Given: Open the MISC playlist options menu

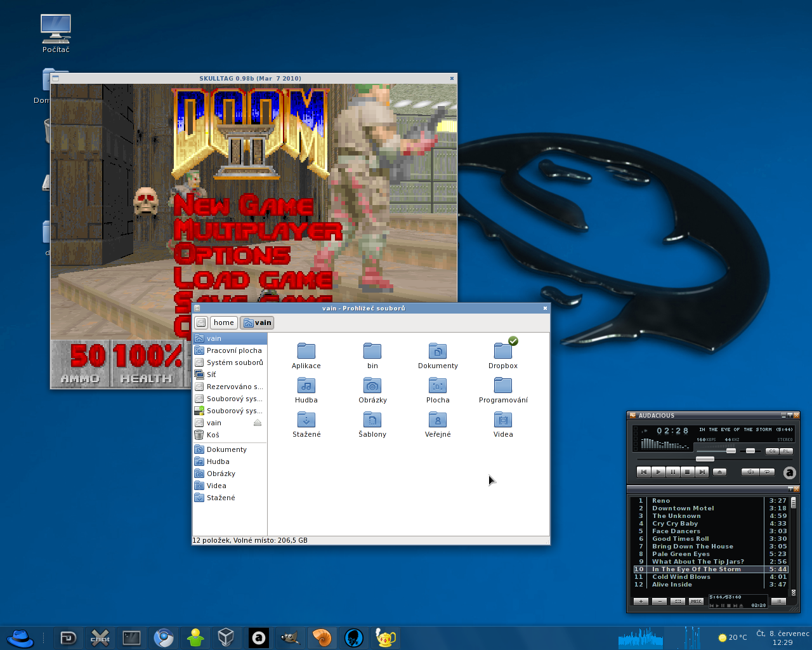Looking at the screenshot, I should point(696,601).
